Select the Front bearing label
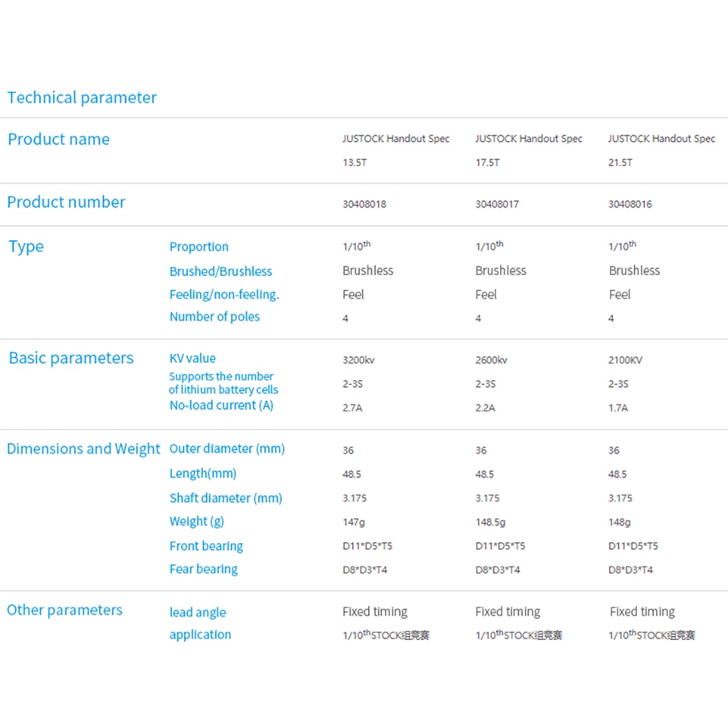Viewport: 728px width, 728px height. 206,546
